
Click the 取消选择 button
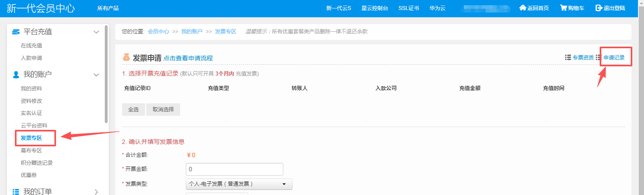(163, 109)
